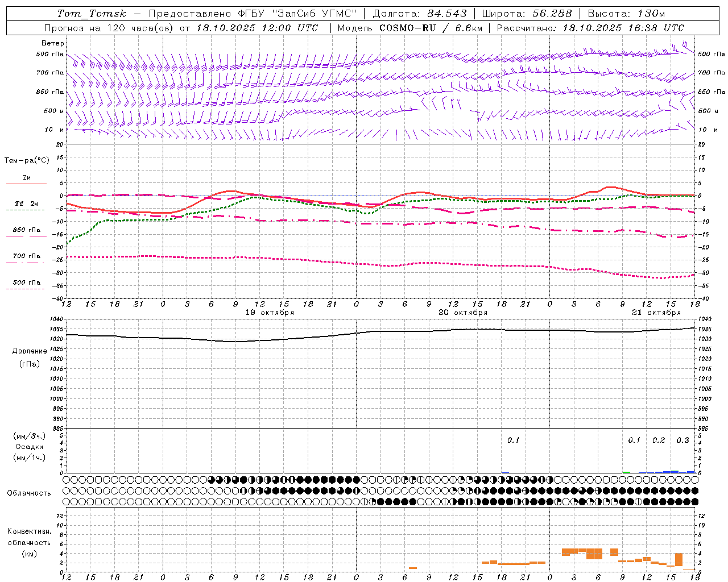Viewport: 728px width, 582px height.
Task: Click the dotted pink line sample under '500 гПа' legend
Action: [25, 289]
